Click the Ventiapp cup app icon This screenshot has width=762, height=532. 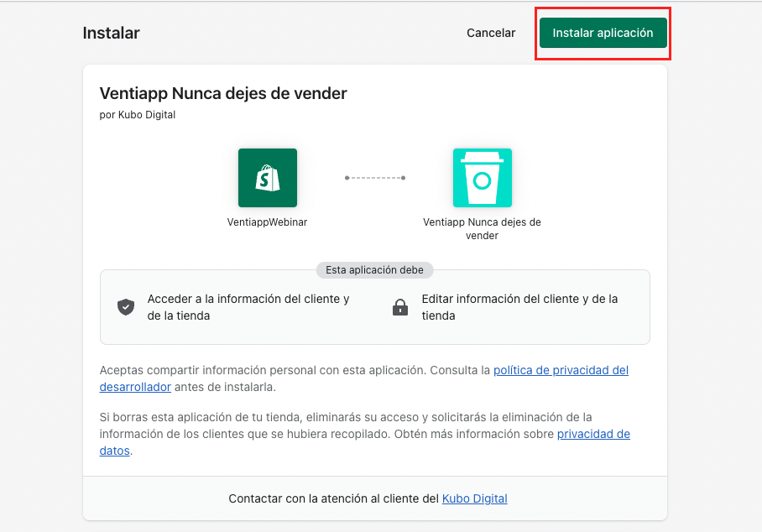[x=482, y=178]
